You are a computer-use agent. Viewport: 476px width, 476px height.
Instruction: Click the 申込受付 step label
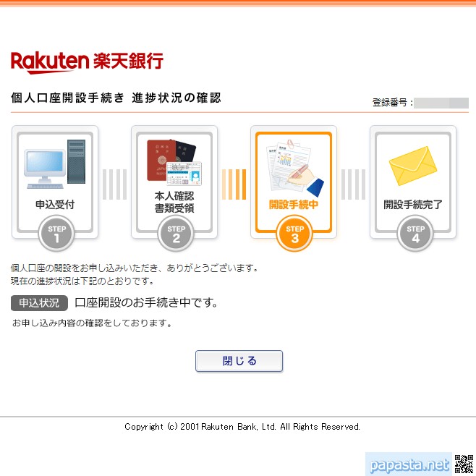click(x=55, y=204)
